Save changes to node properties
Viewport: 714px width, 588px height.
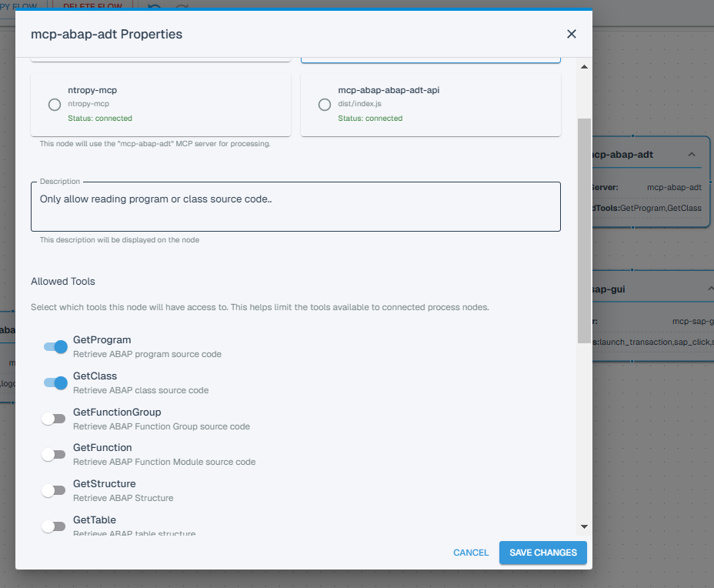pos(542,553)
